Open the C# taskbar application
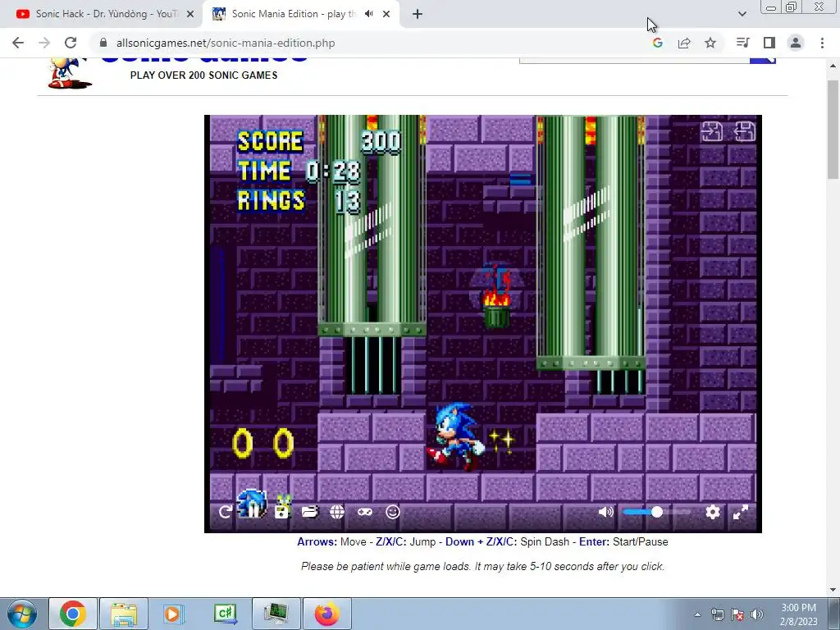Image resolution: width=840 pixels, height=630 pixels. tap(225, 614)
